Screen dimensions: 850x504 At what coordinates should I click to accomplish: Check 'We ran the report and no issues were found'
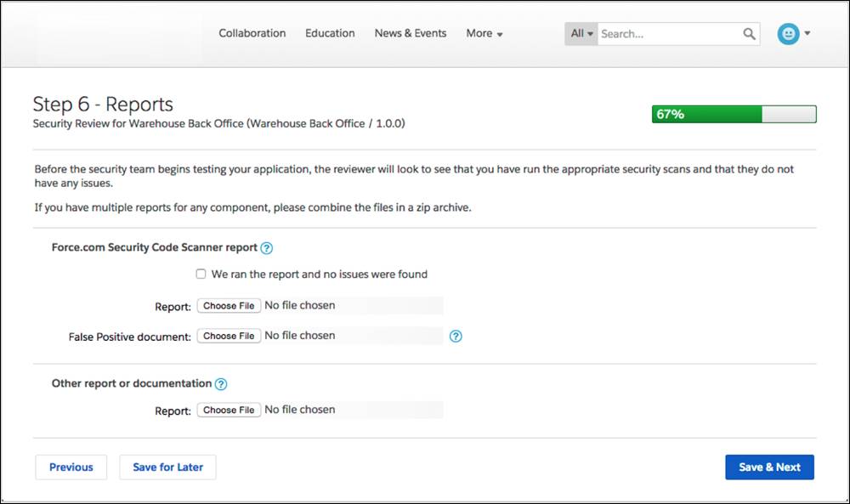tap(201, 274)
